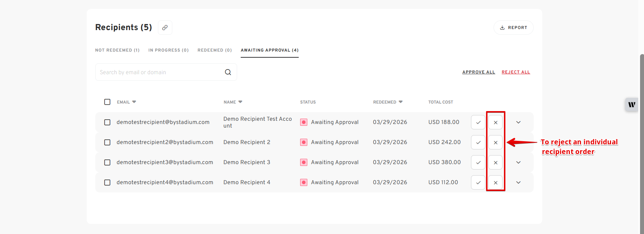Reject the USD 380.00 order
The image size is (644, 234).
pos(495,162)
